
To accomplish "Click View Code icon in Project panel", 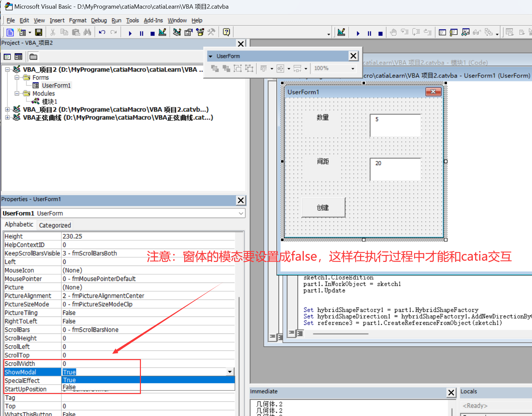I will tap(7, 57).
